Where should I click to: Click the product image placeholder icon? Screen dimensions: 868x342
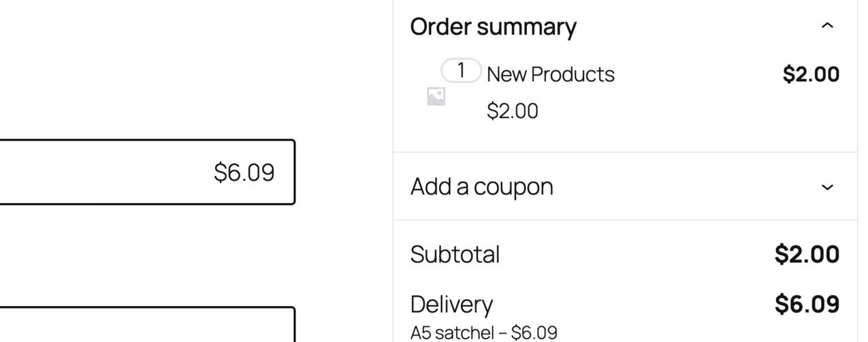point(436,97)
